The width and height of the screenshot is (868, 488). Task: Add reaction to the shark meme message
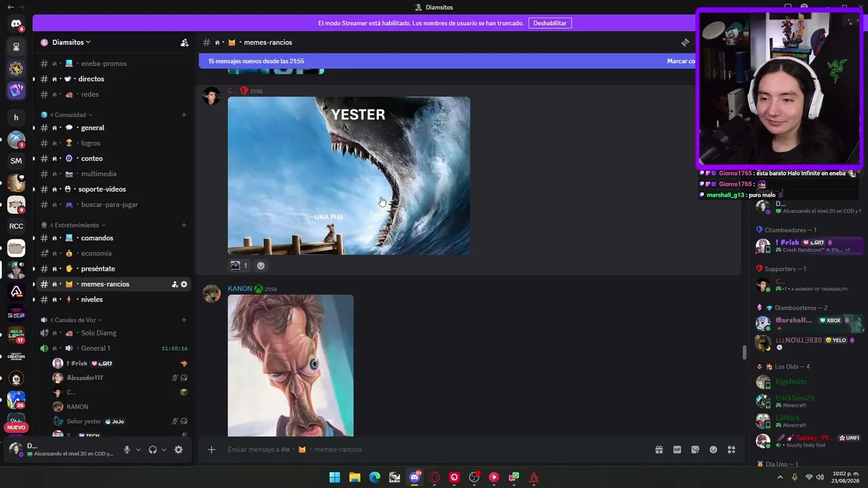pos(260,266)
